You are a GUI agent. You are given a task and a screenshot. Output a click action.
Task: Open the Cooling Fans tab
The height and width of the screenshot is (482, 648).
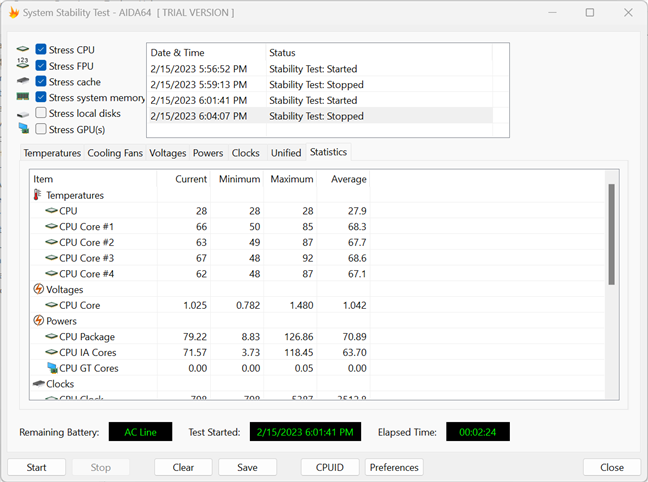pos(115,153)
